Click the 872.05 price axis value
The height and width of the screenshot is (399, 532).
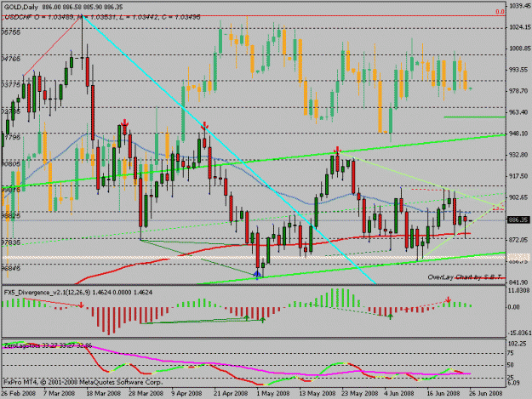[x=518, y=240]
